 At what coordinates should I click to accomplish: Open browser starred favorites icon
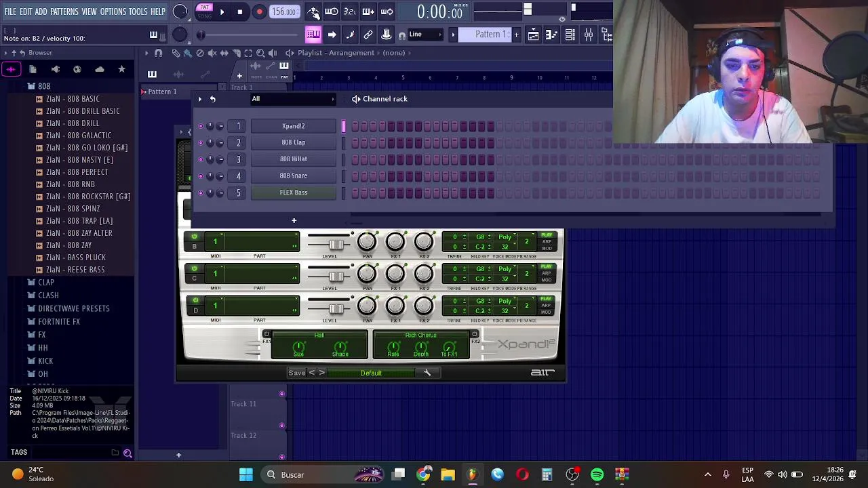click(121, 69)
